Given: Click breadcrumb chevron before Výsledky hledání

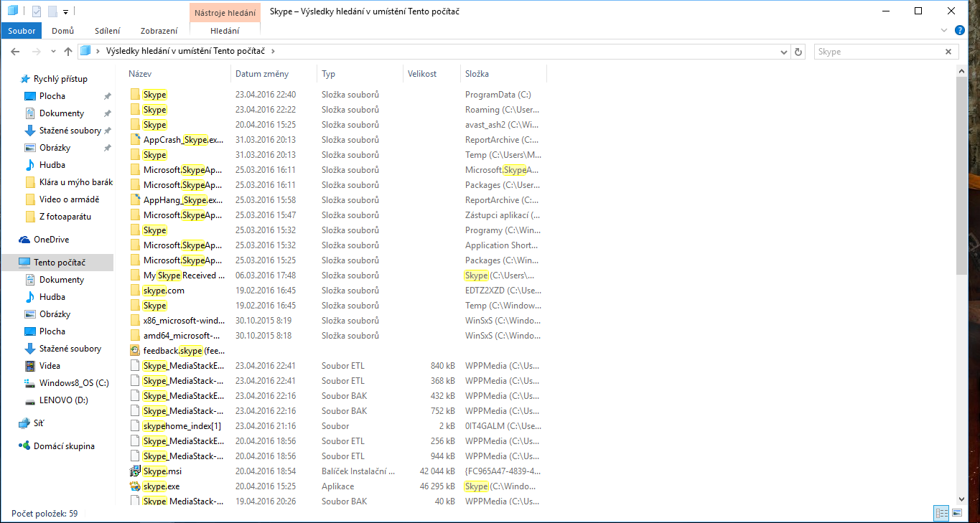Looking at the screenshot, I should click(x=99, y=52).
